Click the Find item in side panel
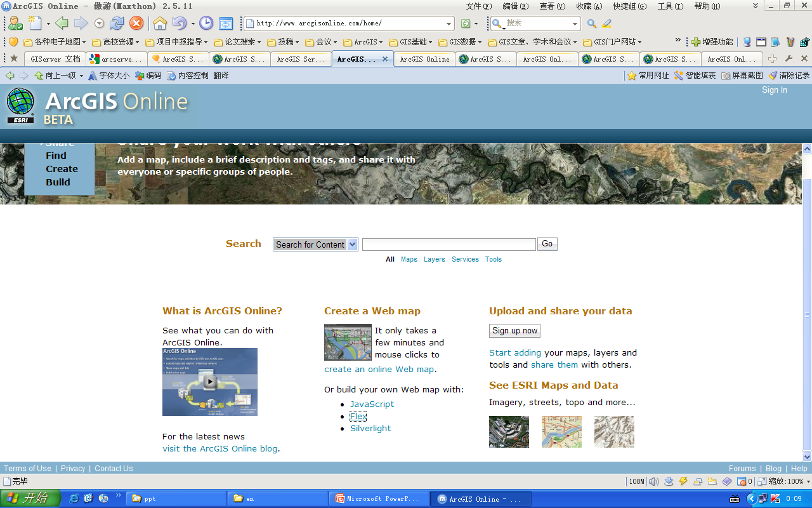This screenshot has height=508, width=812. 56,156
